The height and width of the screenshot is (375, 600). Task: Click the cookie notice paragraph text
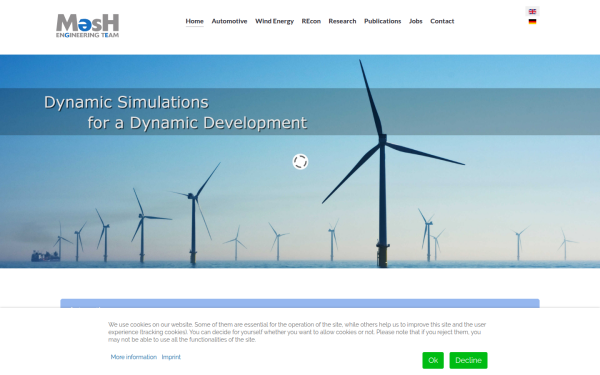pos(297,332)
